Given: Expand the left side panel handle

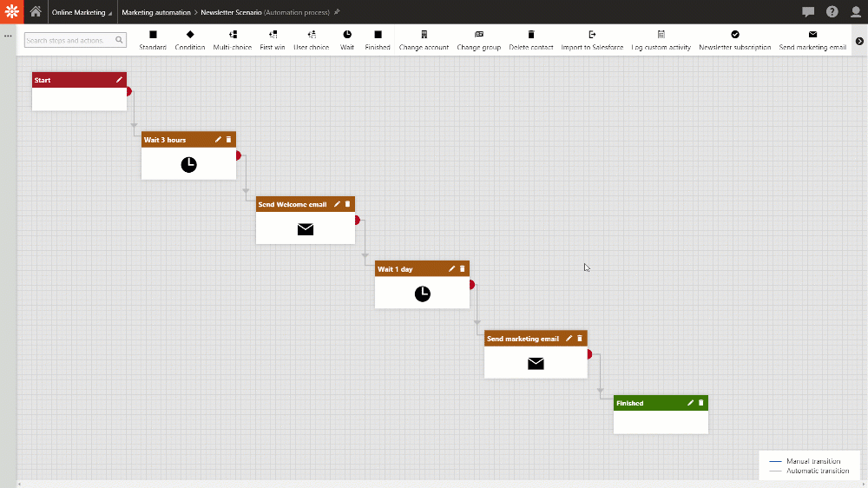Looking at the screenshot, I should [x=8, y=36].
